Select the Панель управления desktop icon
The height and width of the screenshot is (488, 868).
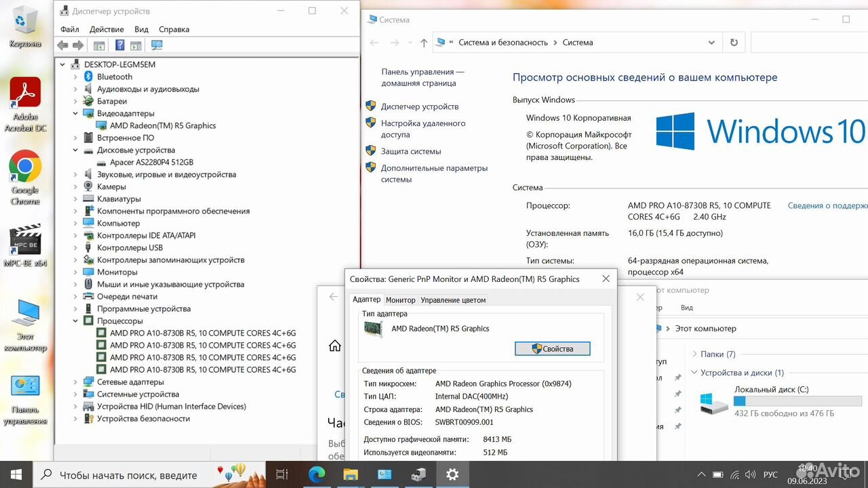tap(25, 400)
